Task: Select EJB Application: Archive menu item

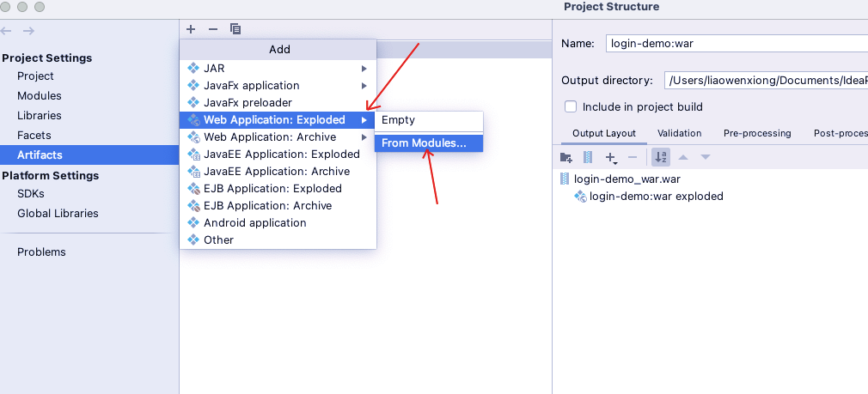Action: [x=278, y=205]
